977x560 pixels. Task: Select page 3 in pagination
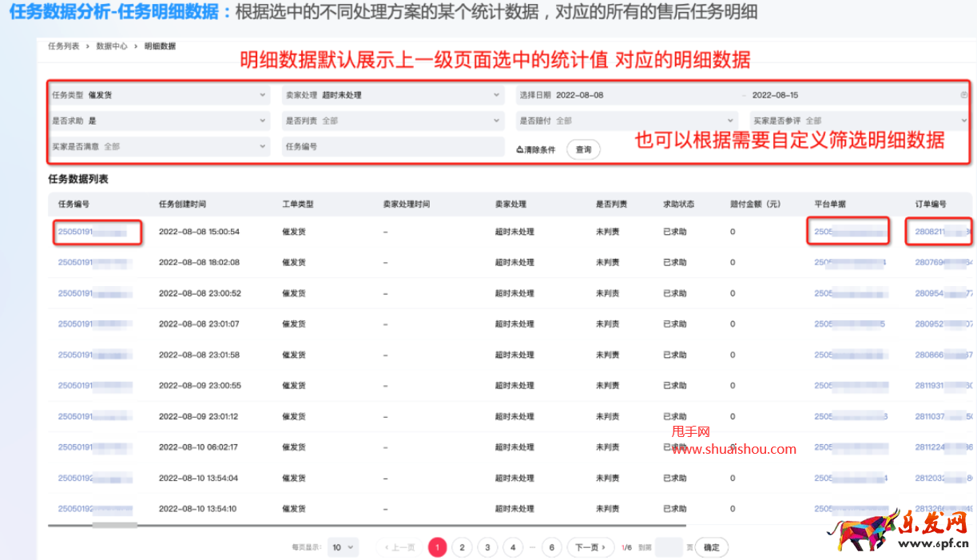click(x=487, y=547)
